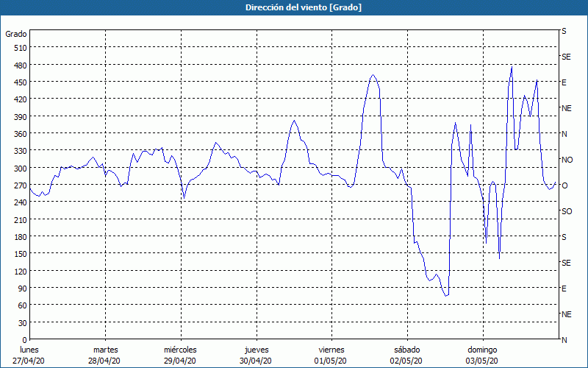The image size is (588, 368).
Task: Select the y-axis value 450
Action: coord(21,82)
